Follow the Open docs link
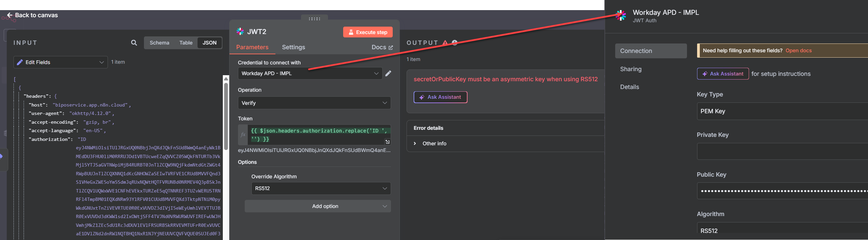868x240 pixels. click(x=799, y=51)
